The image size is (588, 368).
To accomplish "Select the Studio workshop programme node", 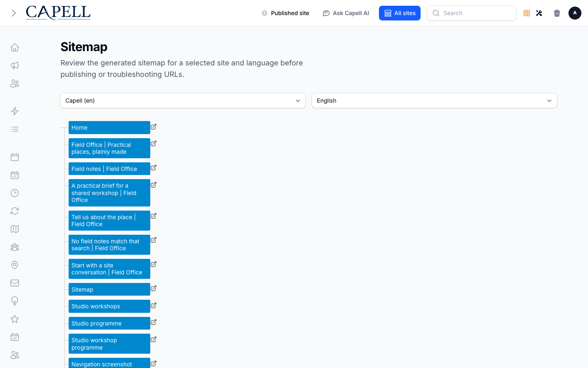I will pos(109,344).
